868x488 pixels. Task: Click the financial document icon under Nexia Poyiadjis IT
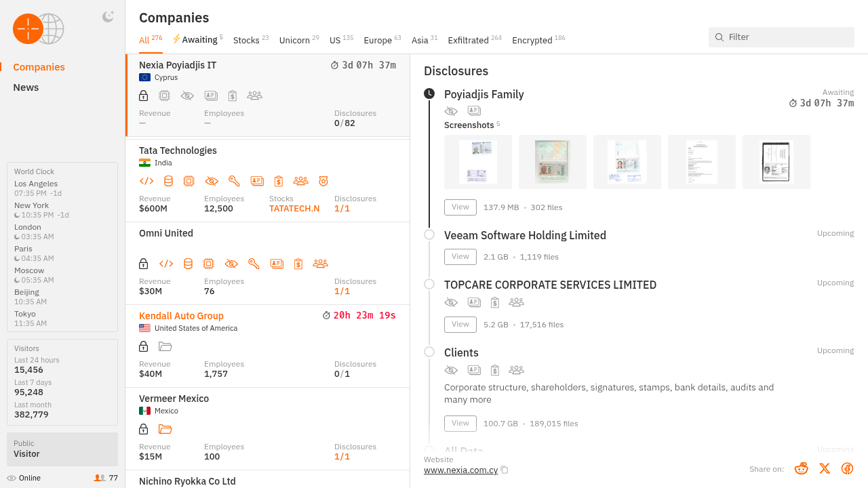pyautogui.click(x=233, y=96)
